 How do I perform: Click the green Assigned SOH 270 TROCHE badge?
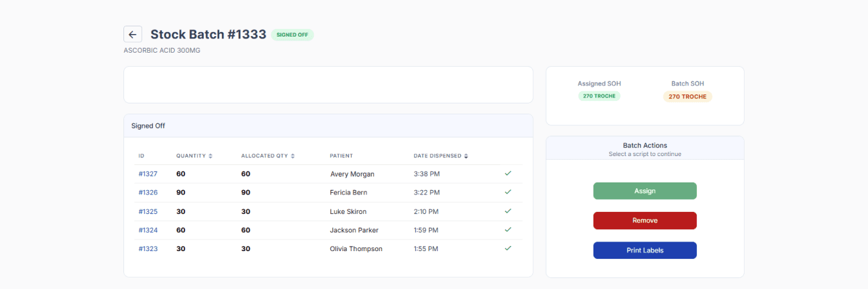(599, 96)
